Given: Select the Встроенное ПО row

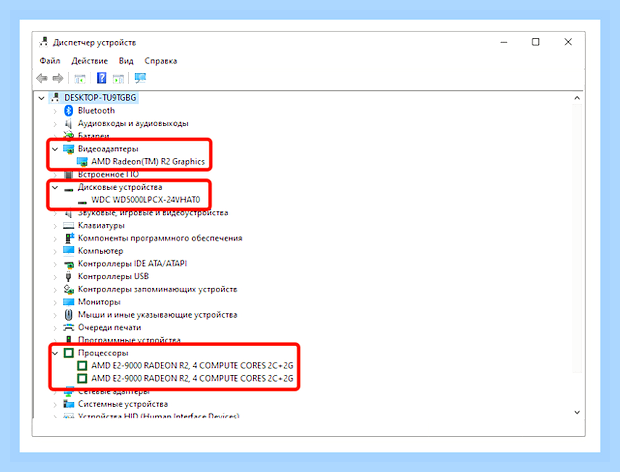Looking at the screenshot, I should tap(108, 174).
